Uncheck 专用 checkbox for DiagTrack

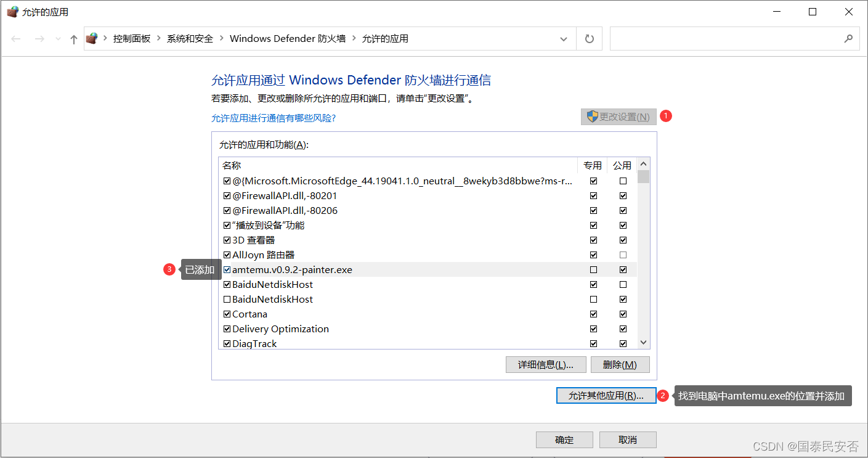coord(593,343)
